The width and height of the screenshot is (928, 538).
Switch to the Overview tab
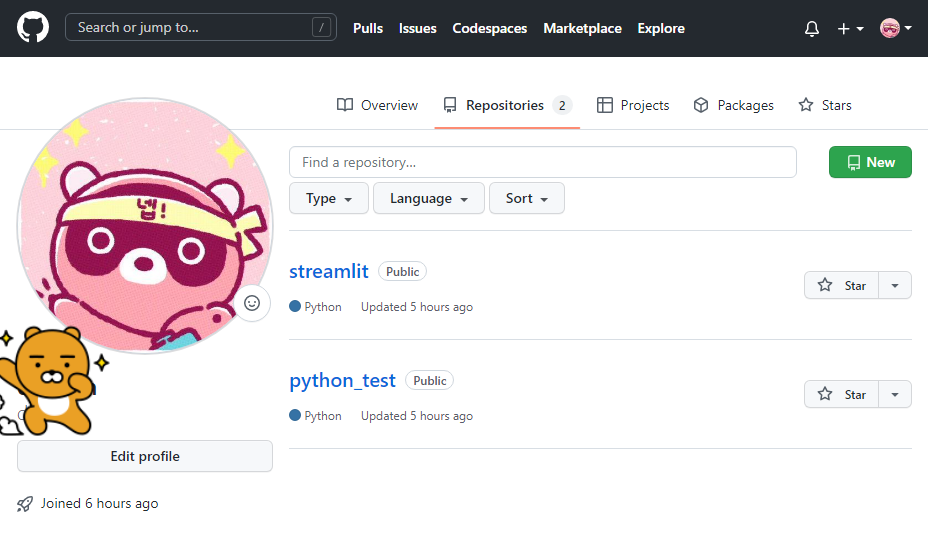[x=378, y=105]
